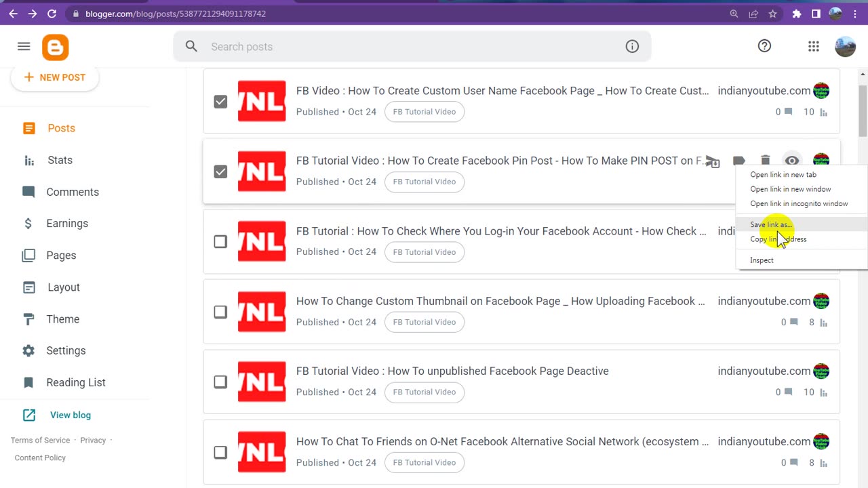868x488 pixels.
Task: Open the Google apps grid
Action: tap(814, 46)
